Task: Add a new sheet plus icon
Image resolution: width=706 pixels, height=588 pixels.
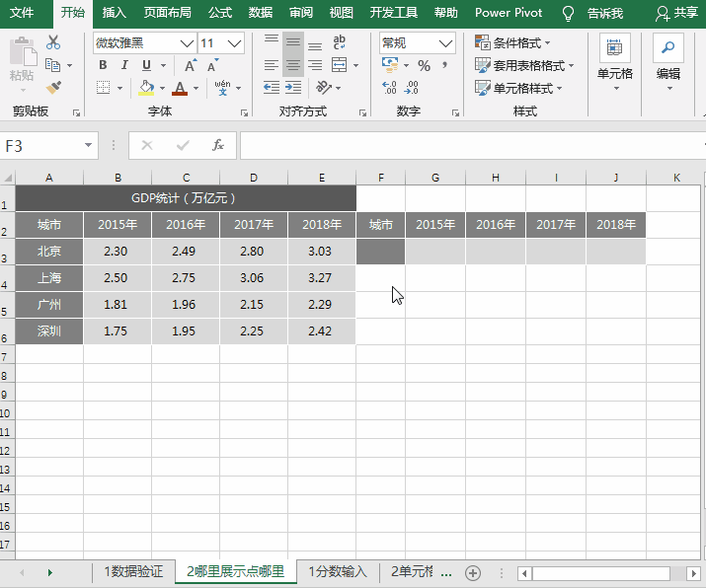Action: click(473, 572)
